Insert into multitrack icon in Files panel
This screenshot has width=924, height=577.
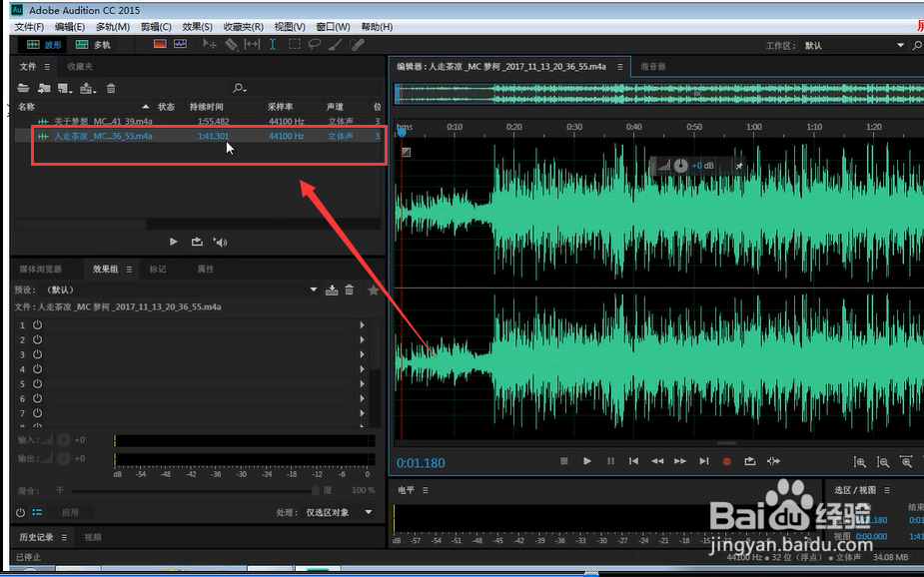tap(88, 88)
